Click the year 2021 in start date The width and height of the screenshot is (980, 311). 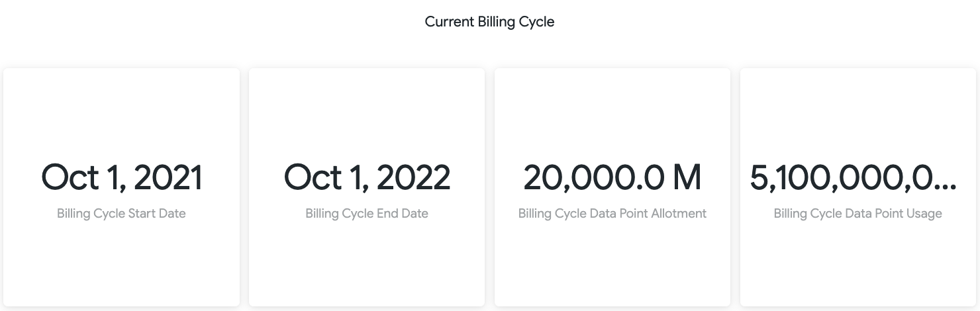168,177
